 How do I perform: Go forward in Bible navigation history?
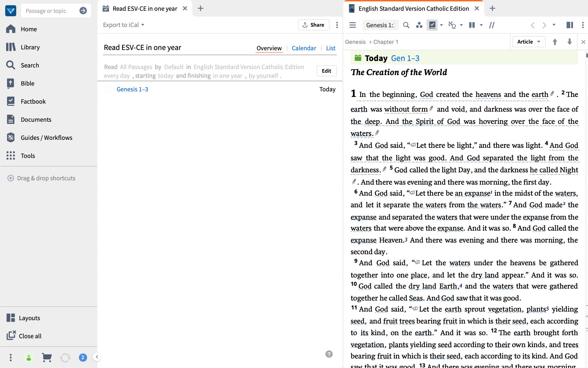coord(544,25)
